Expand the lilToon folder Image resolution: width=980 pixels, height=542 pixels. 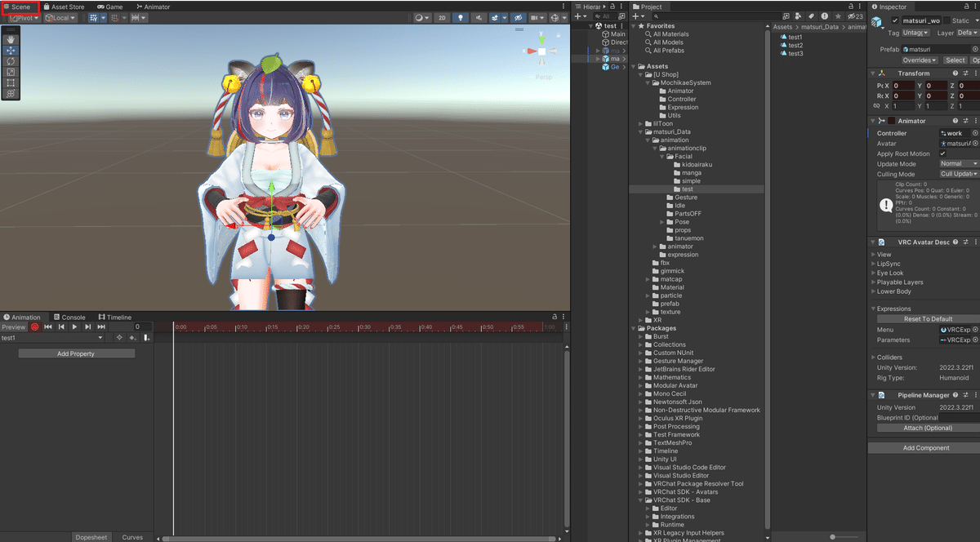[x=639, y=123]
